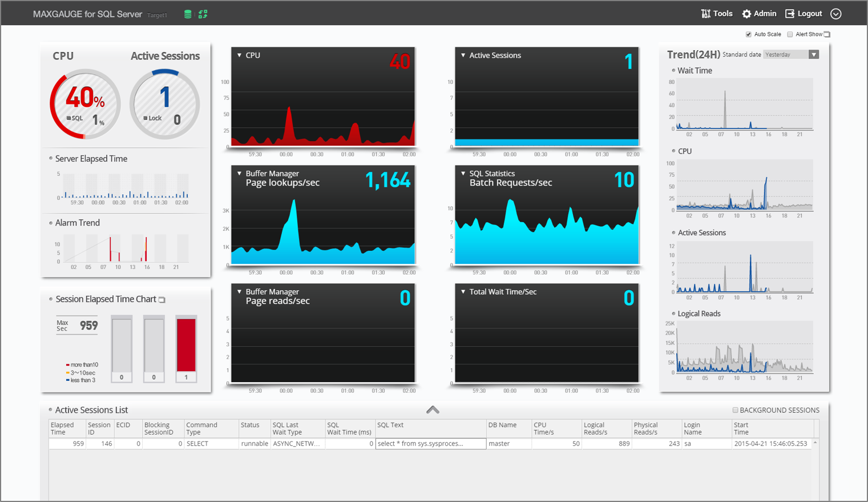Open the Batch Requests/sec chart dropdown triangle
This screenshot has width=868, height=502.
tap(463, 174)
